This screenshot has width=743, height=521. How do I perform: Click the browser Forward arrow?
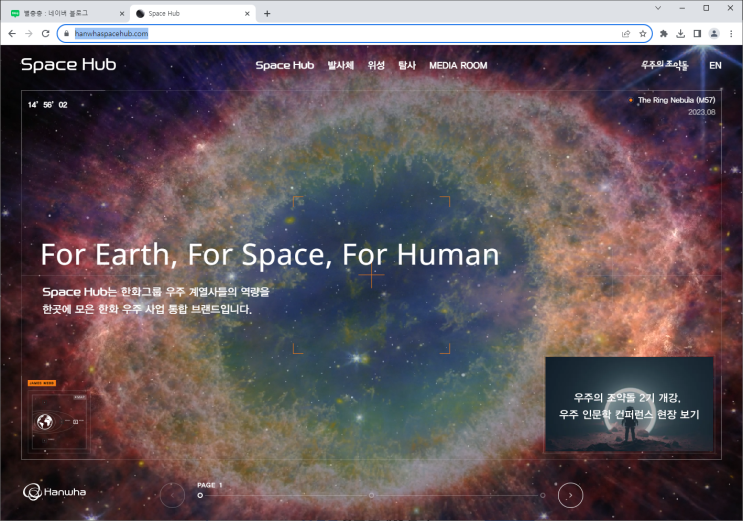point(29,34)
